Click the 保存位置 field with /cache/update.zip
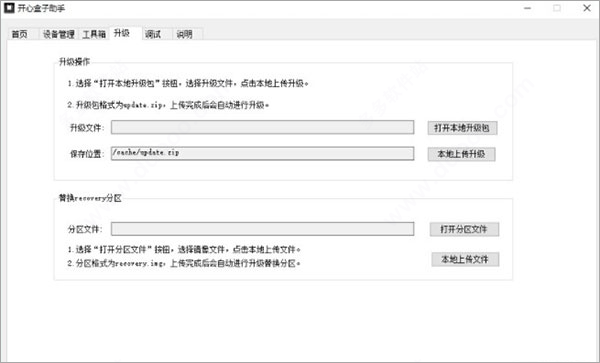The image size is (600, 363). (262, 153)
